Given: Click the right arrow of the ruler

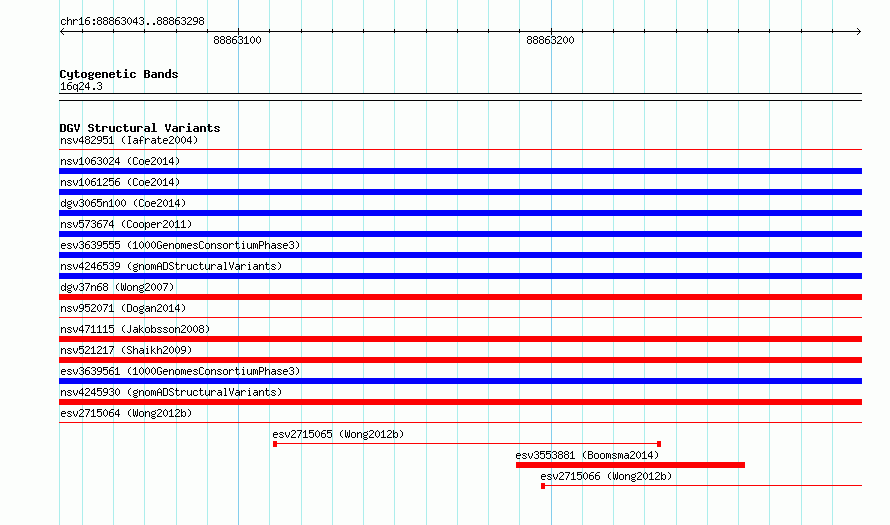Looking at the screenshot, I should pos(859,31).
